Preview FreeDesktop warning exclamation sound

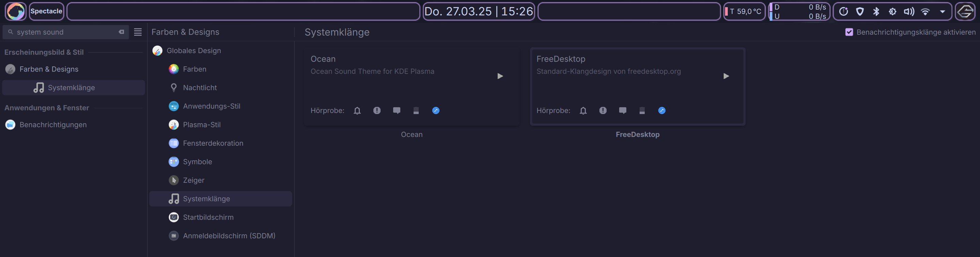[603, 111]
